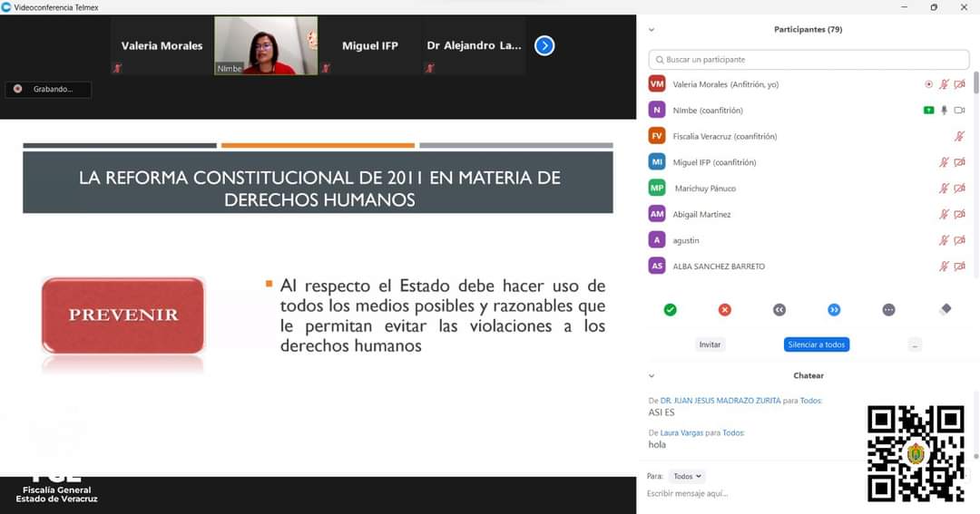Image resolution: width=980 pixels, height=514 pixels.
Task: Open the 'Todos' chat recipient dropdown
Action: coord(688,476)
